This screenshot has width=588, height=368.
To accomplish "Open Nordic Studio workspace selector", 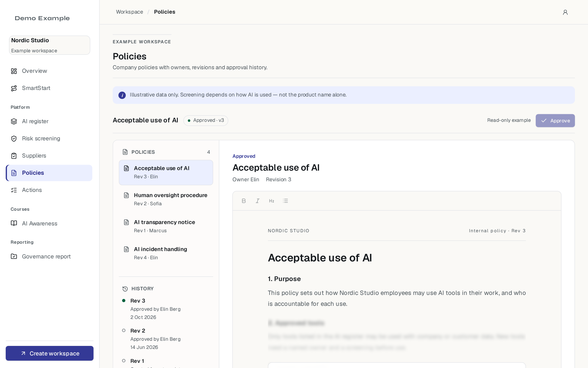I will tap(50, 45).
